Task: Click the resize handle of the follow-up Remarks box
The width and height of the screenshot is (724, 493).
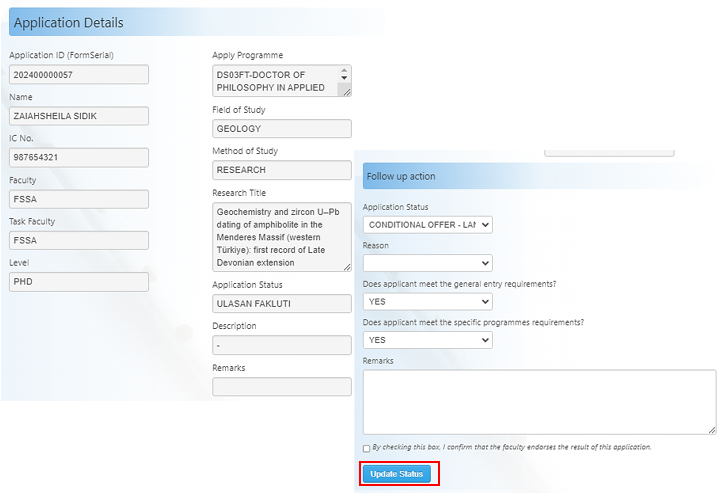Action: pos(711,429)
